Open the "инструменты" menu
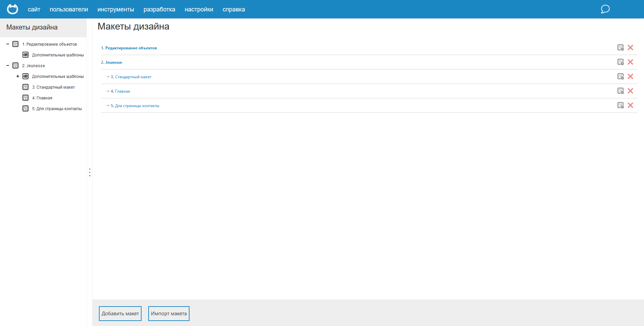Viewport: 644px width, 326px height. (x=116, y=9)
